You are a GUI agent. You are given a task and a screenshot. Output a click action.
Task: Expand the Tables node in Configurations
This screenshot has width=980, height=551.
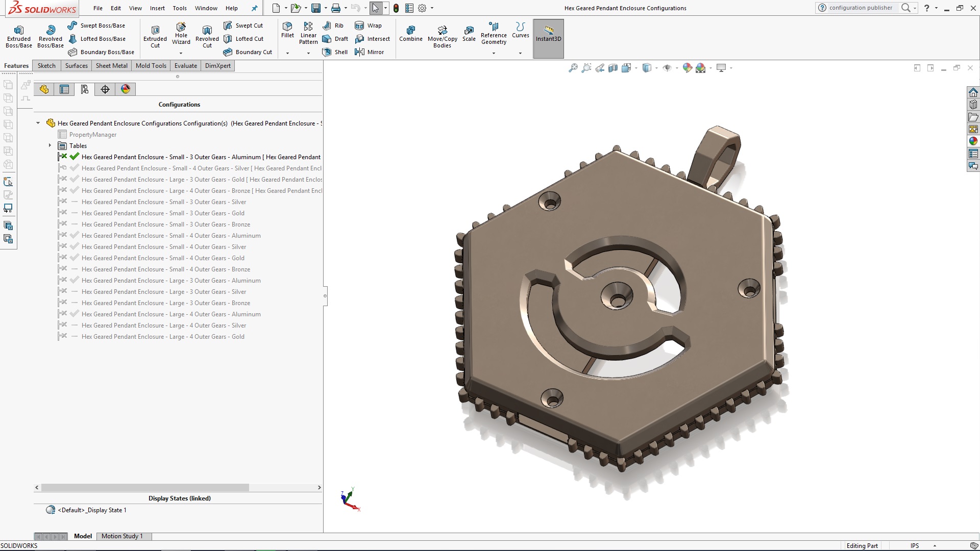tap(50, 145)
